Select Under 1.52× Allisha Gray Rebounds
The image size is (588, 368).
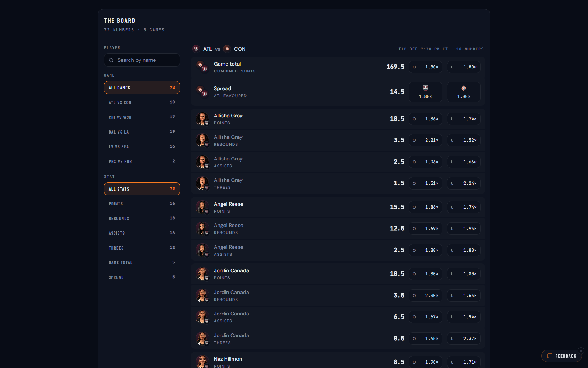tap(464, 140)
